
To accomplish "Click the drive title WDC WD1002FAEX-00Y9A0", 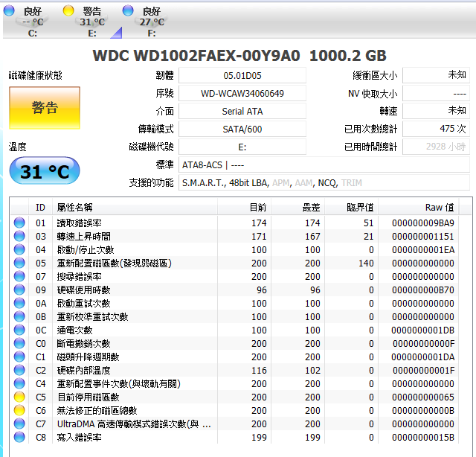I will tap(196, 56).
